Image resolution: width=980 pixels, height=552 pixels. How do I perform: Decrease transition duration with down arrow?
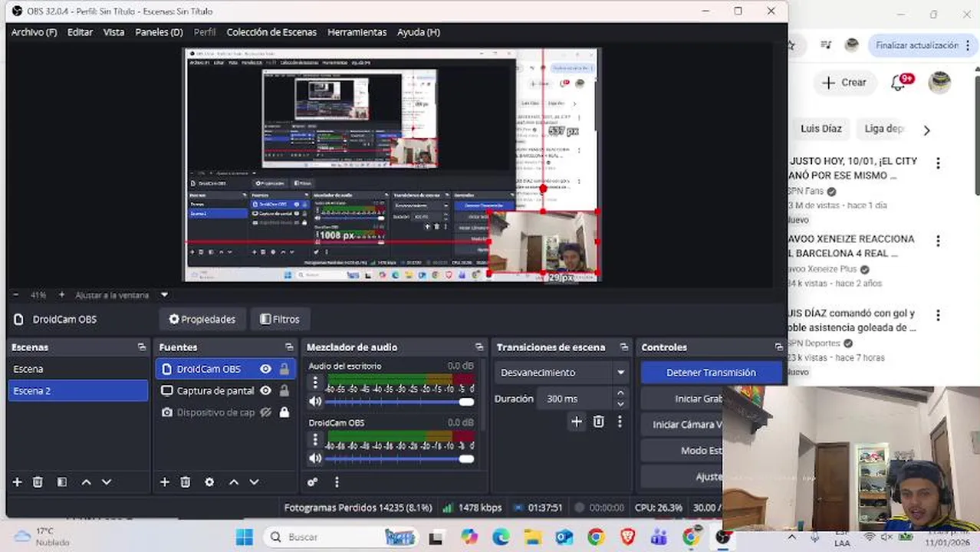(x=620, y=404)
